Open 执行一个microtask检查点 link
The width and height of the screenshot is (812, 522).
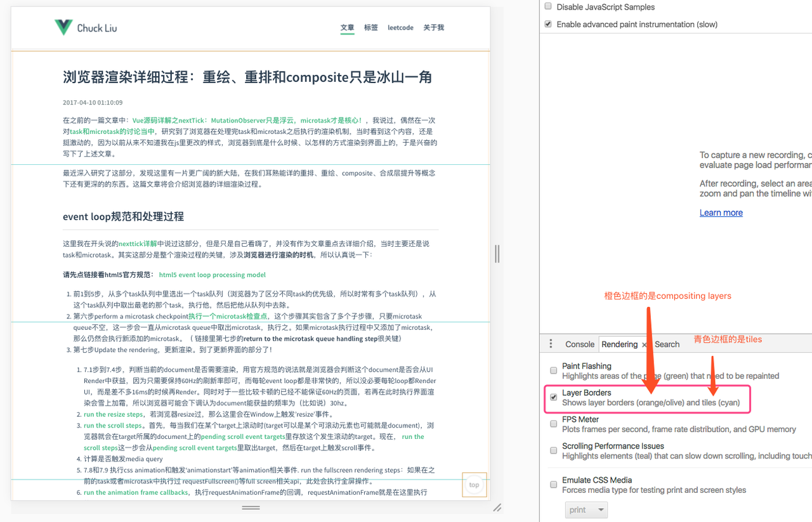[228, 316]
